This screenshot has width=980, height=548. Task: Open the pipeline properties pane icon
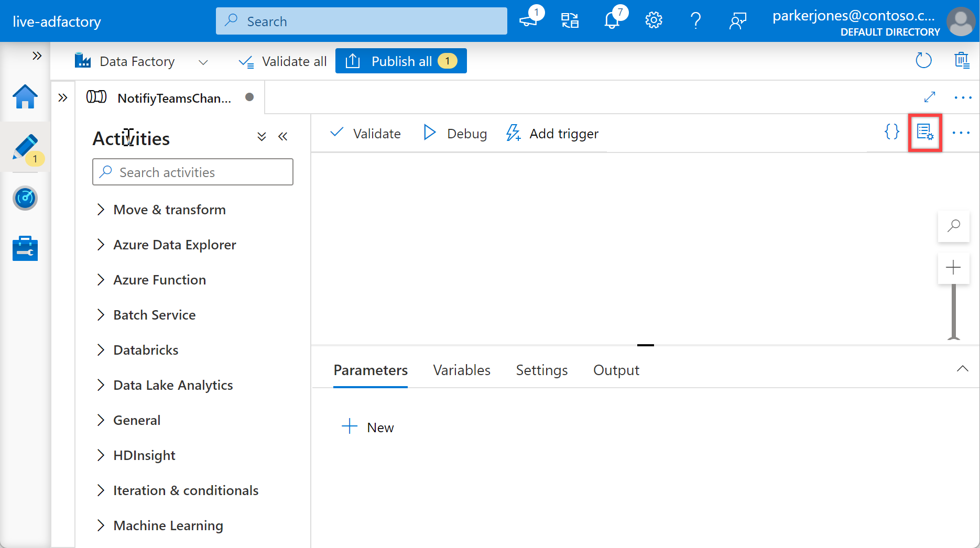coord(925,133)
